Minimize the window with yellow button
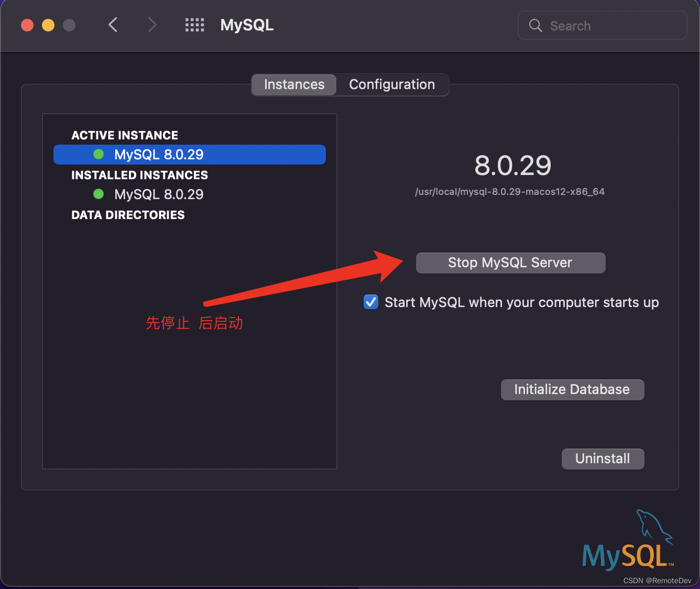This screenshot has width=700, height=589. click(48, 25)
